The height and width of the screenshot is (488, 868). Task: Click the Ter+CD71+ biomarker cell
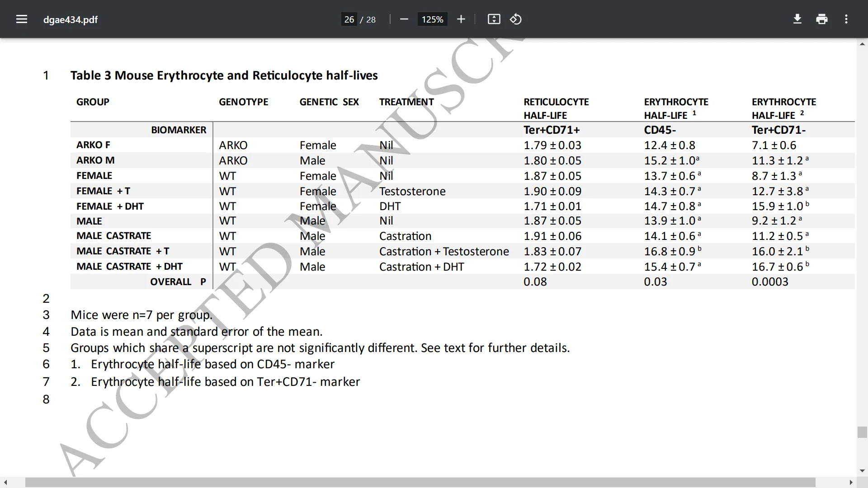552,130
